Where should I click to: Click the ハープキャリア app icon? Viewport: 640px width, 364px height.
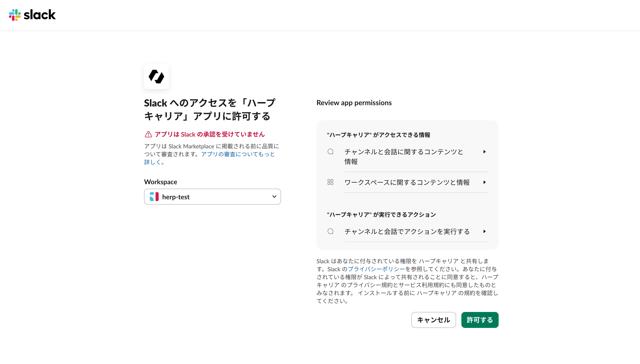click(x=156, y=77)
